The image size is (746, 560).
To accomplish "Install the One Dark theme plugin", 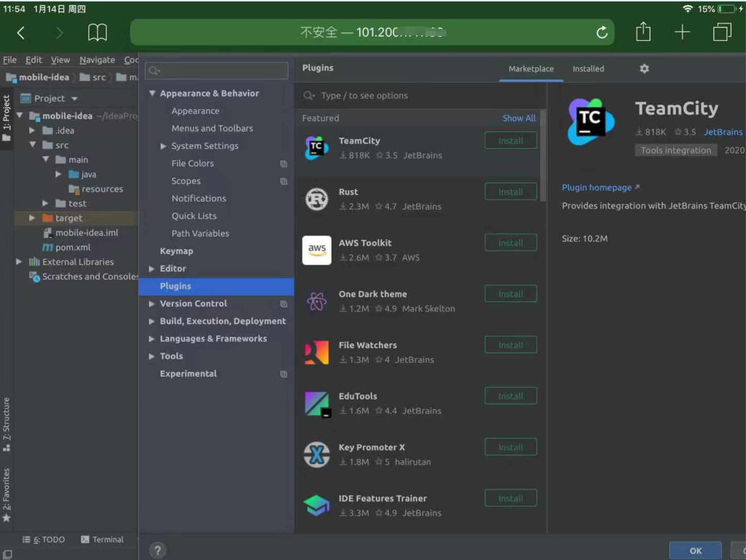I will click(511, 294).
